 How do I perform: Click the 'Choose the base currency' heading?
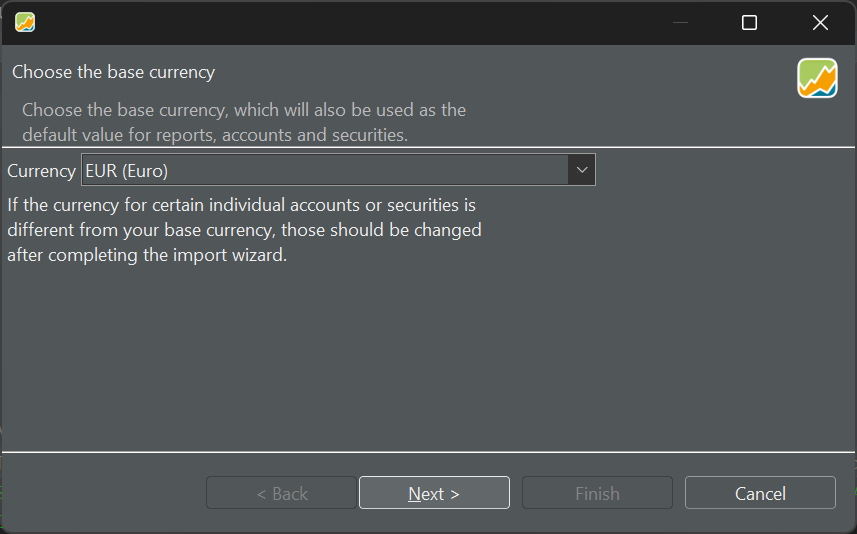[x=114, y=72]
